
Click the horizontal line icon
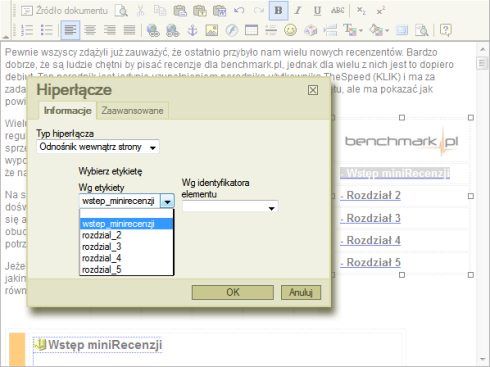pos(271,30)
